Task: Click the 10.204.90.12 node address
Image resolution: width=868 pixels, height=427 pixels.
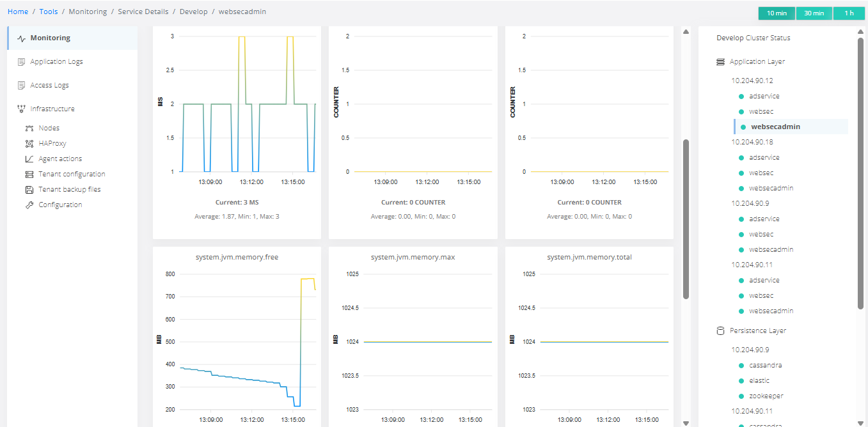Action: coord(752,81)
